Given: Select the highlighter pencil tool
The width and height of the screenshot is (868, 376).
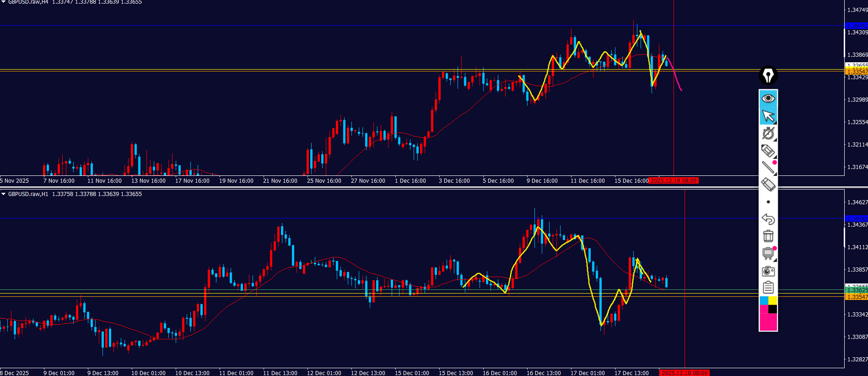Looking at the screenshot, I should [768, 151].
